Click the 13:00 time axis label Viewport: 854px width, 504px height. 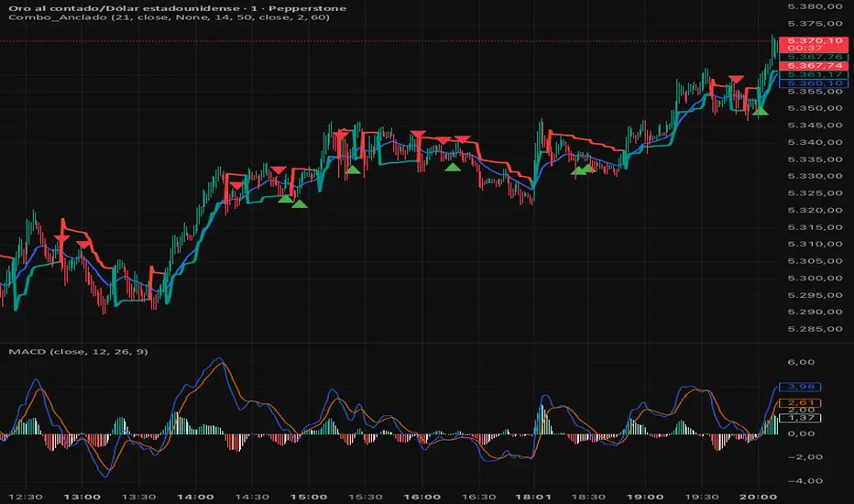82,497
